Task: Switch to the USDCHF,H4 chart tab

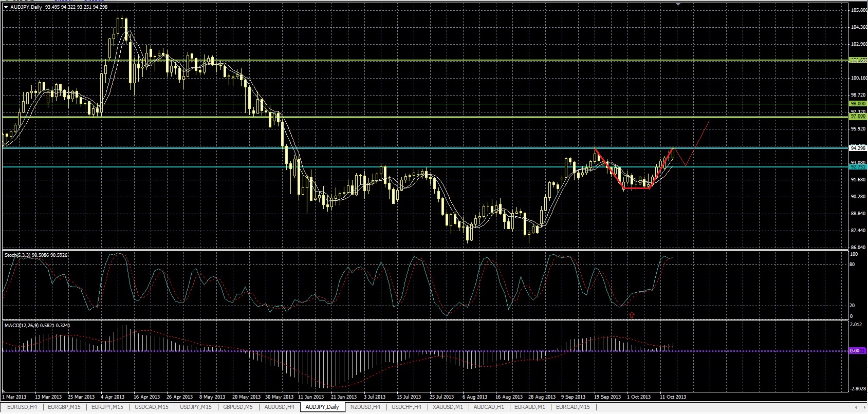Action: click(406, 407)
